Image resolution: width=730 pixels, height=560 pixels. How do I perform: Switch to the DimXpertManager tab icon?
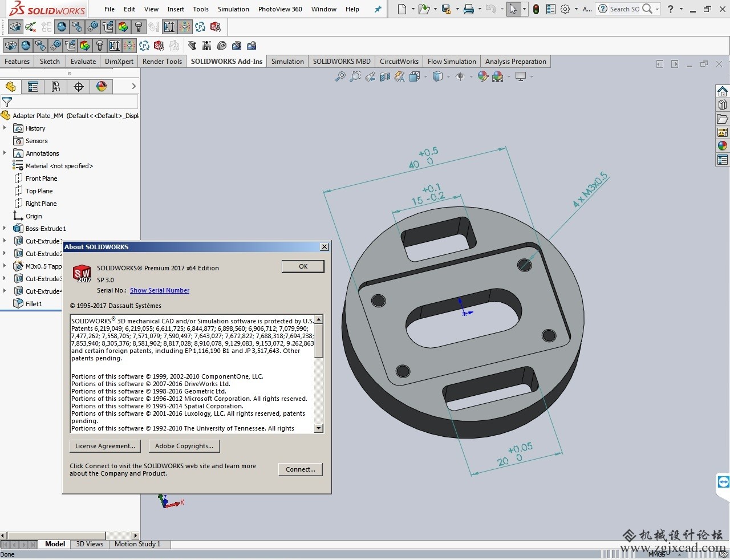pyautogui.click(x=79, y=87)
